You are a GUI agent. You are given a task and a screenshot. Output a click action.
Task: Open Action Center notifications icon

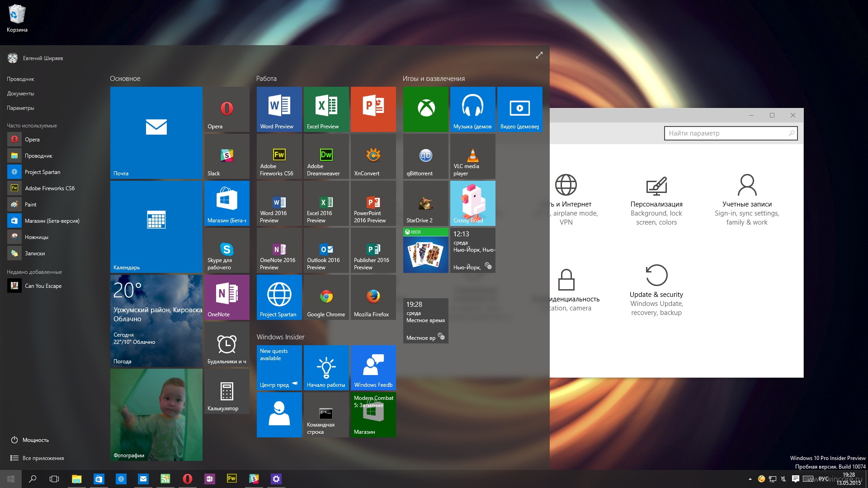(x=796, y=479)
